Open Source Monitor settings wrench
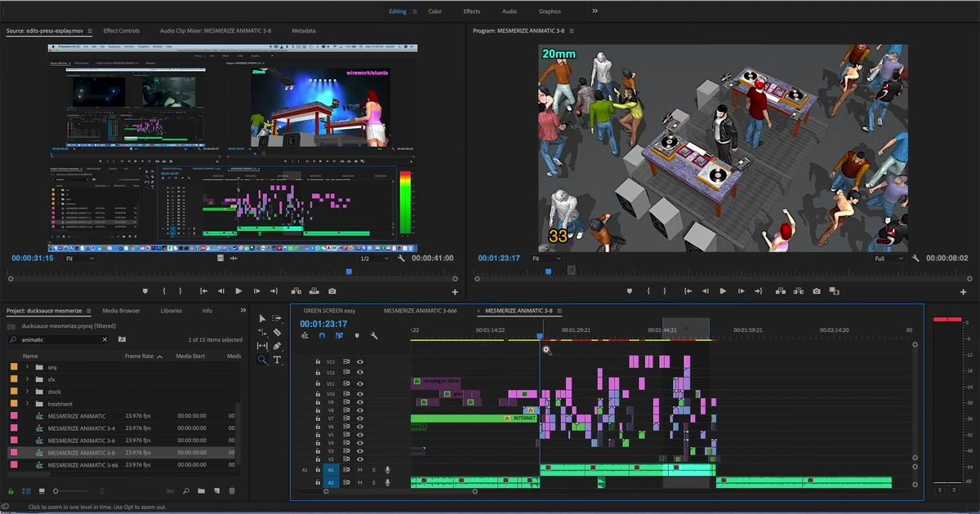This screenshot has width=980, height=514. pos(401,259)
